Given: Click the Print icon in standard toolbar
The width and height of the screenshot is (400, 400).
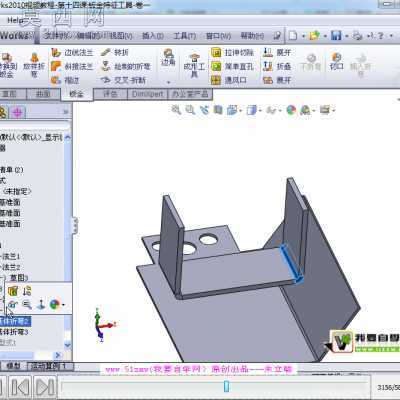Looking at the screenshot, I should click(x=357, y=36).
